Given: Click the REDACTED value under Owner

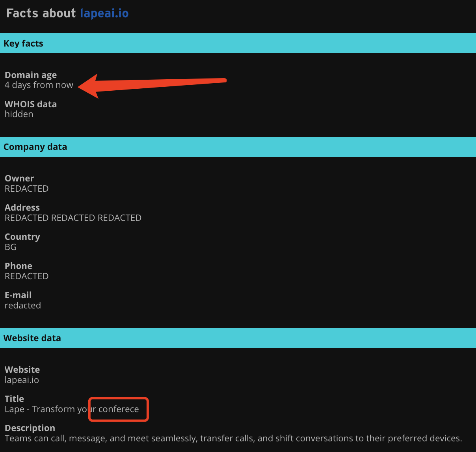Looking at the screenshot, I should [x=26, y=189].
